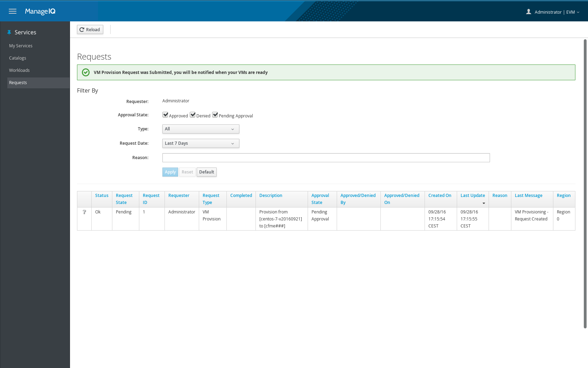
Task: Open the hamburger navigation menu
Action: [13, 11]
